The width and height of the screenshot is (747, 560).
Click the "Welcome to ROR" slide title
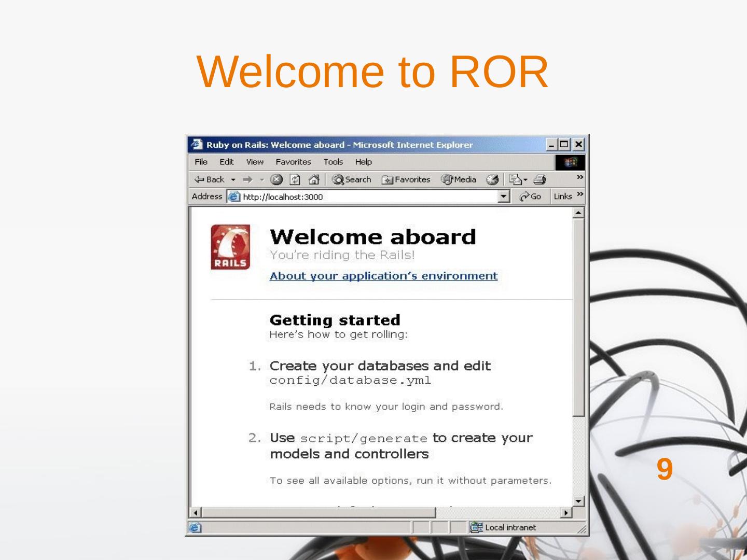point(372,72)
